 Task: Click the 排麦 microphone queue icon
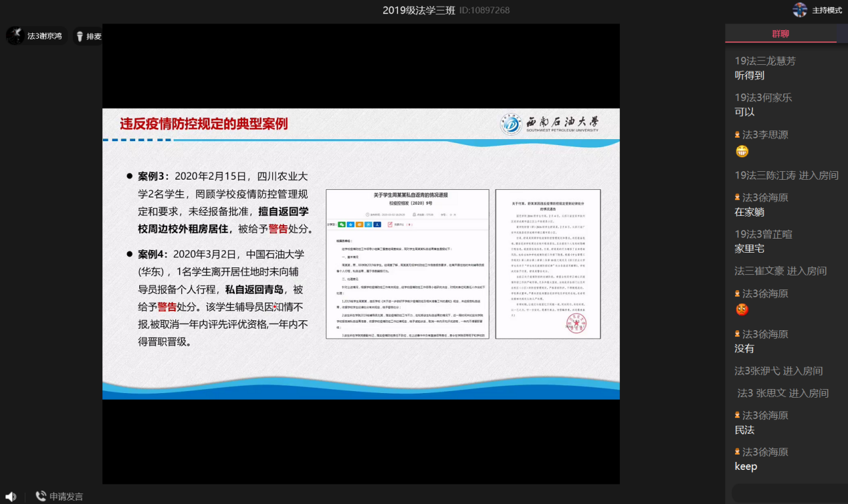point(80,36)
